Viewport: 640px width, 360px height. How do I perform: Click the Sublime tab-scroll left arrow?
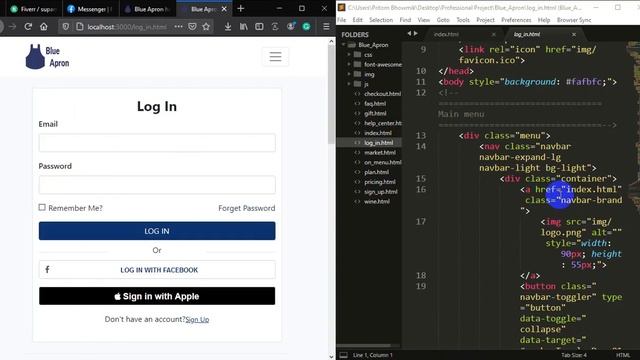click(409, 34)
